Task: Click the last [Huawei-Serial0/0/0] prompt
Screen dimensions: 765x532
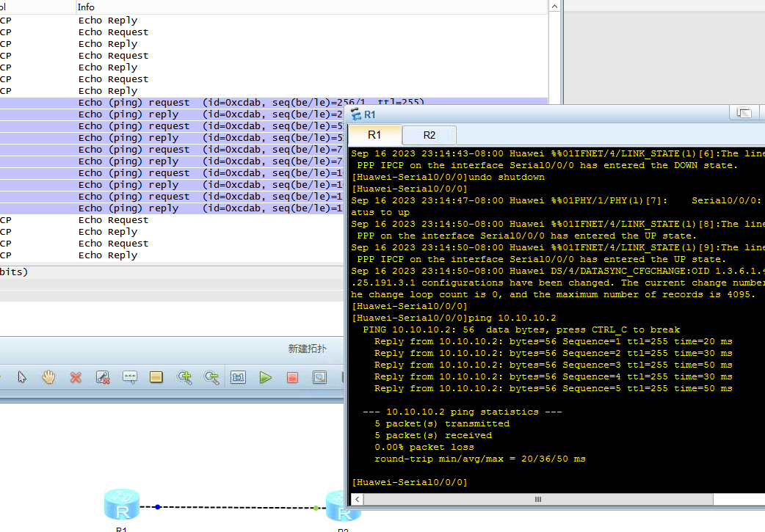Action: [410, 482]
